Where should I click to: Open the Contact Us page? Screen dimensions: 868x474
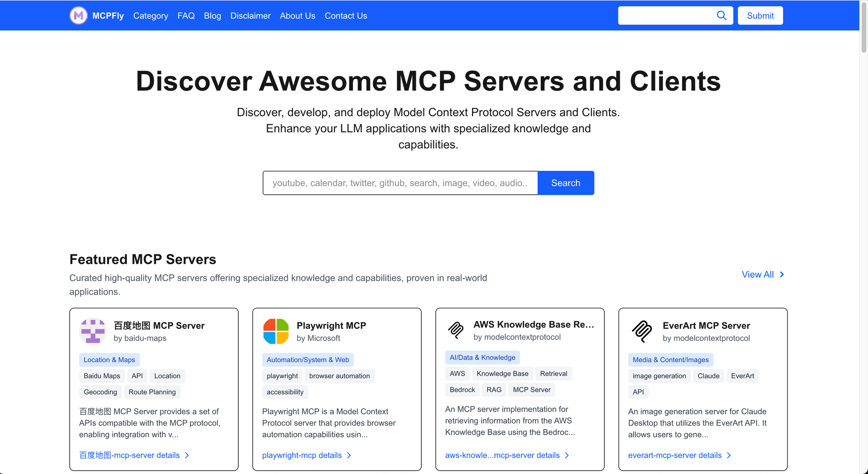point(346,16)
